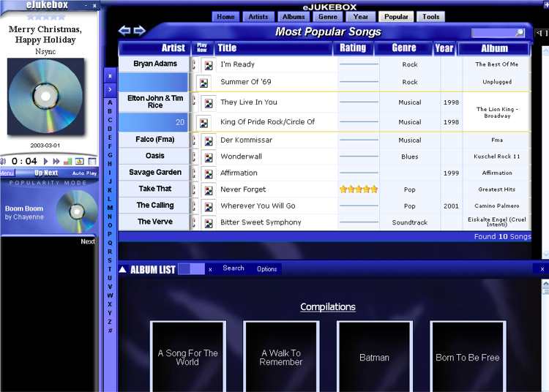The width and height of the screenshot is (549, 392).
Task: Click the volume speaker icon in player
Action: [x=3, y=161]
